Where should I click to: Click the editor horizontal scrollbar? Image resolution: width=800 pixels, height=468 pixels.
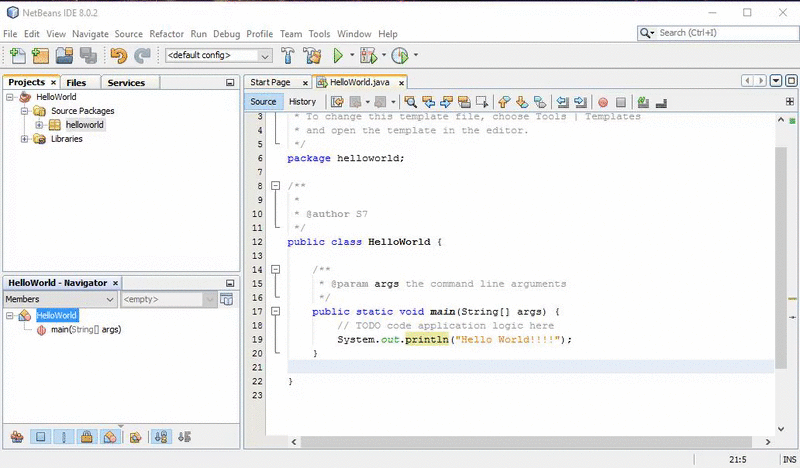point(526,441)
